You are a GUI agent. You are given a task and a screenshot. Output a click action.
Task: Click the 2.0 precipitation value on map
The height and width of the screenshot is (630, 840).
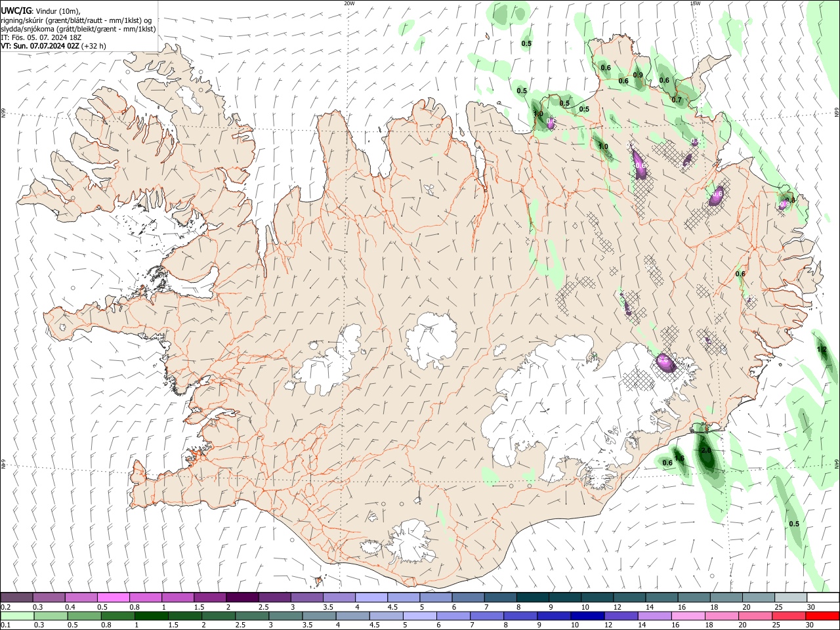(706, 451)
